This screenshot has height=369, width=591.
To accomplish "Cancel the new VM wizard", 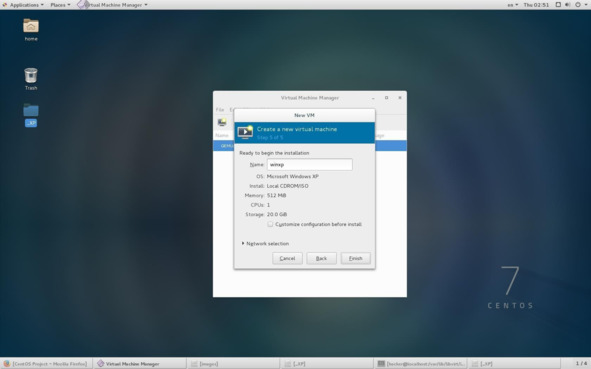I will coord(287,258).
